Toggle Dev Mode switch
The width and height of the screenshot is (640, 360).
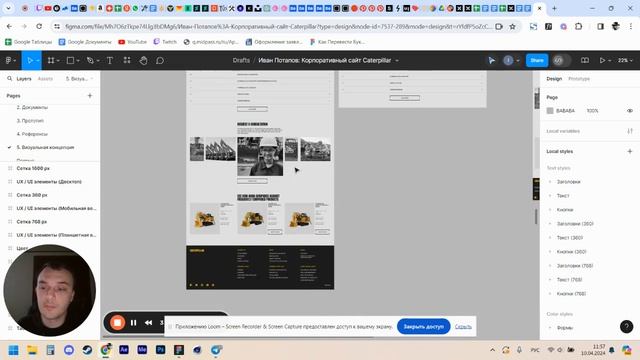[561, 60]
